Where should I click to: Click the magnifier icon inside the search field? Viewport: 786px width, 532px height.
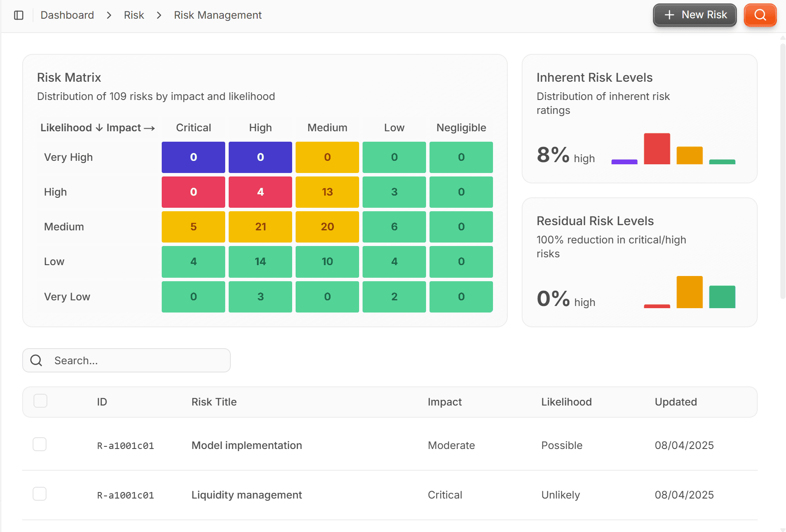[x=36, y=360]
